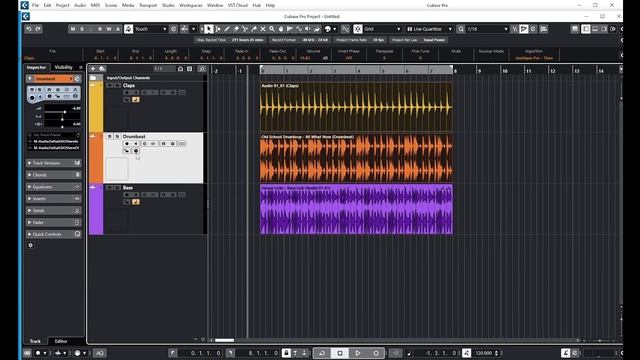Select the Split scissors tool
This screenshot has height=360, width=640.
click(x=245, y=29)
